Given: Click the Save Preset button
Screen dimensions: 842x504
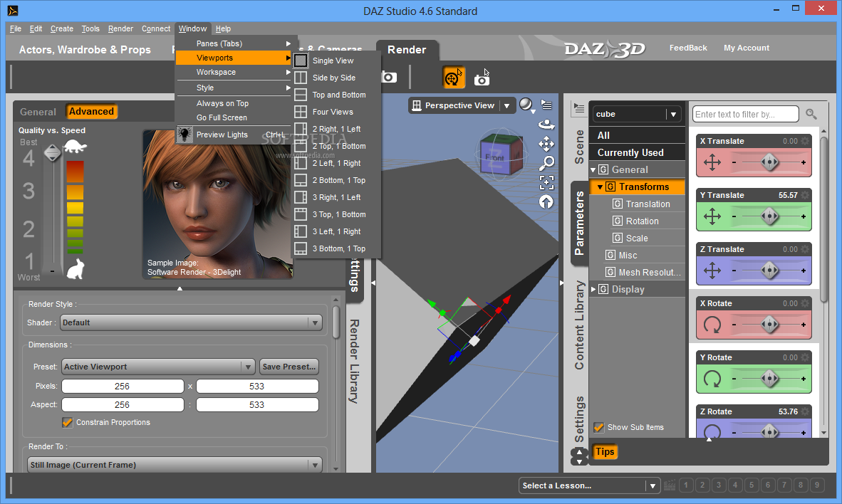Looking at the screenshot, I should click(289, 367).
